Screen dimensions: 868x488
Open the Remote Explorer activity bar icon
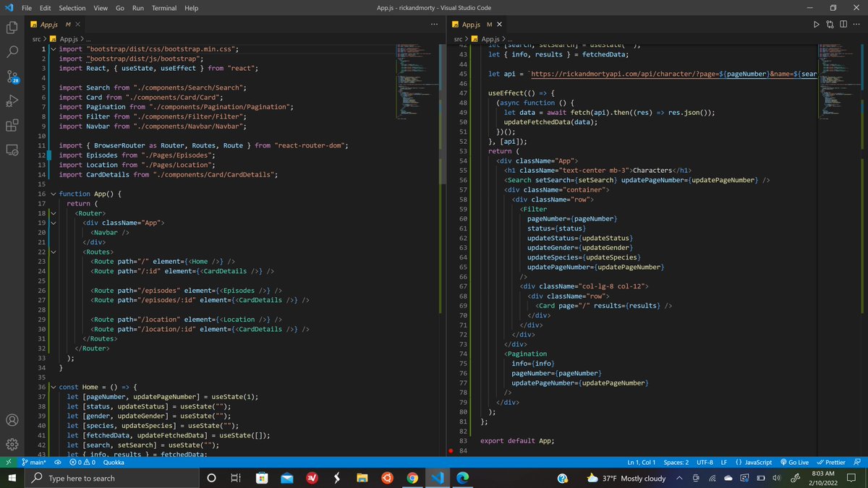12,150
